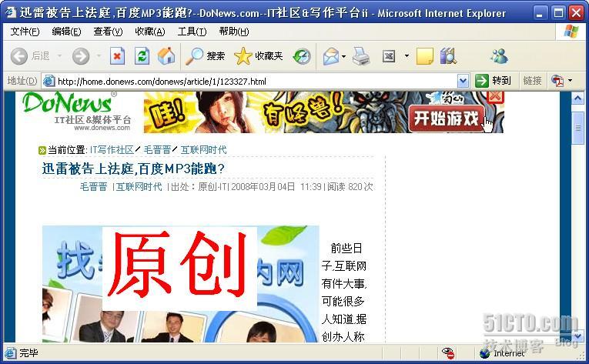Expand the Mail button dropdown arrow
Viewport: 589px width, 364px height.
click(343, 57)
